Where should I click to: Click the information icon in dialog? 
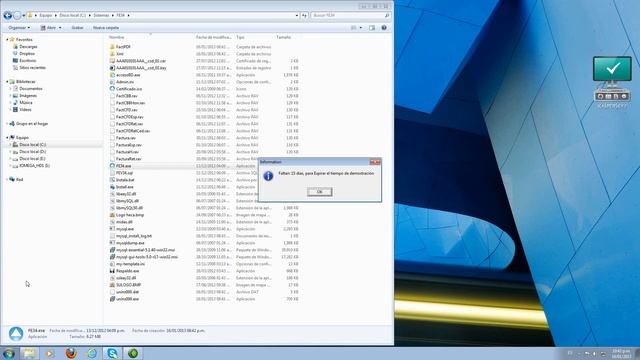(268, 176)
